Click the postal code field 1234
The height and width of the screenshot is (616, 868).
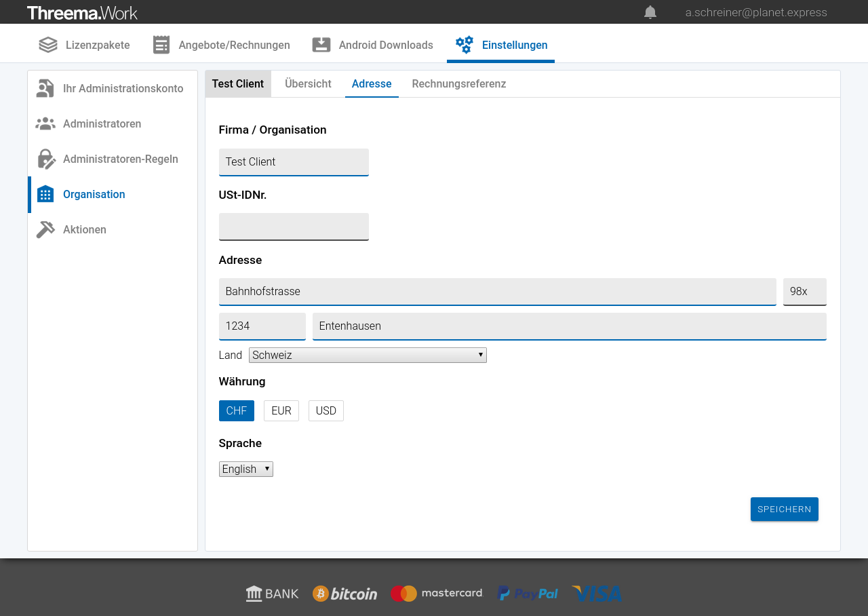[x=262, y=326]
